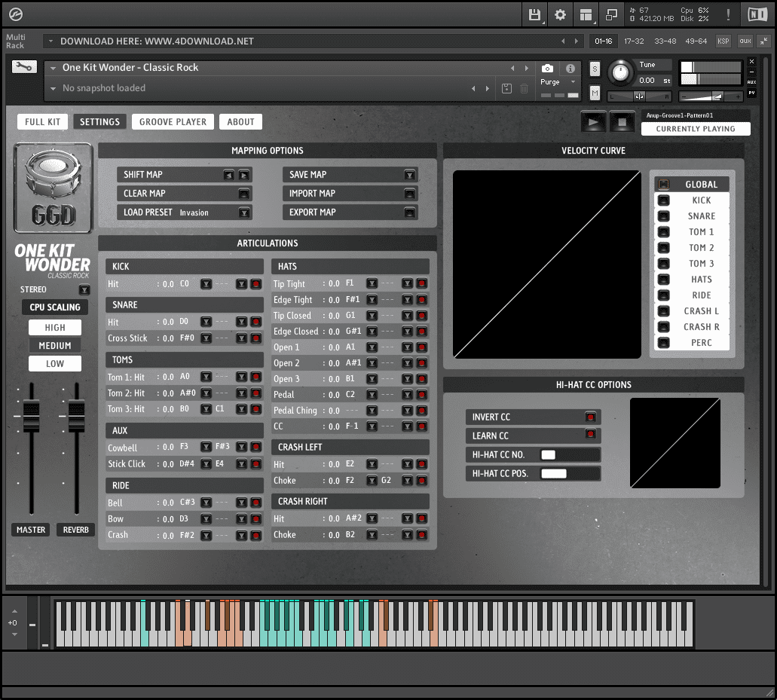777x700 pixels.
Task: Open Snare Cross Stick note dropdown
Action: point(206,338)
